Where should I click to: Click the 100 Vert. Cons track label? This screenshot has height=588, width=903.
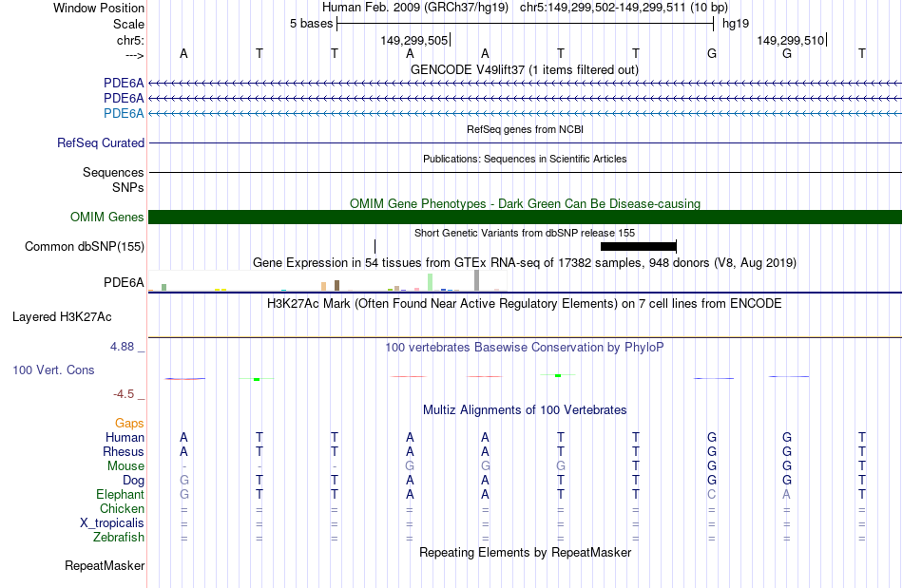pyautogui.click(x=53, y=370)
